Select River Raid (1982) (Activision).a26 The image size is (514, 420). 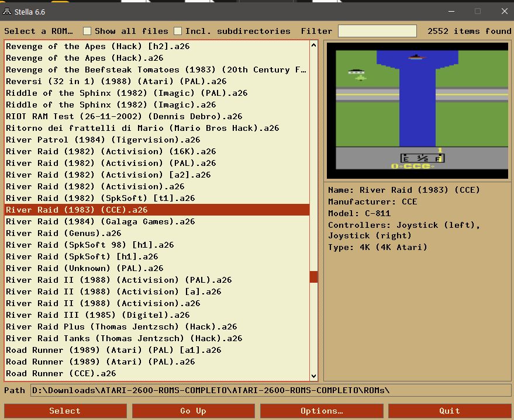157,186
